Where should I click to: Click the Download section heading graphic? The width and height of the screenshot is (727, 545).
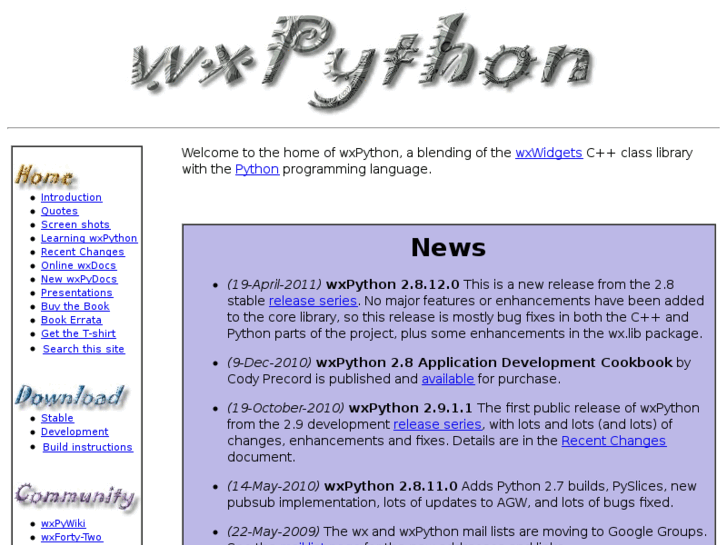pos(70,397)
